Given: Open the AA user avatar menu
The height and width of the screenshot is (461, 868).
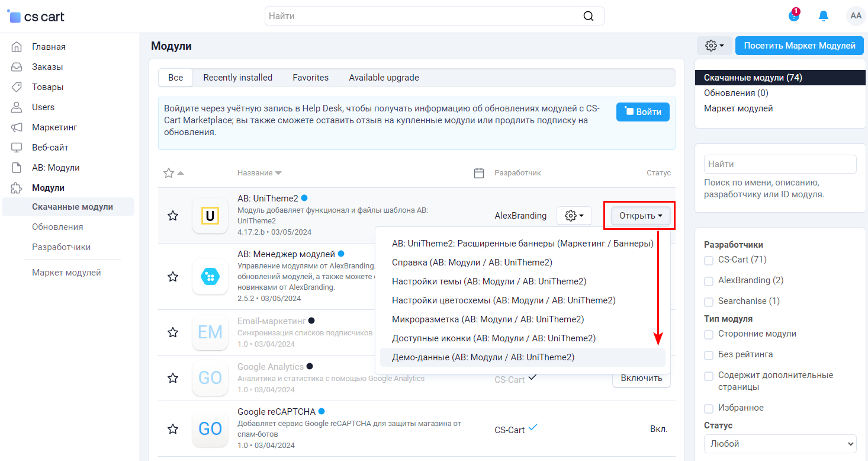Looking at the screenshot, I should click(x=856, y=16).
